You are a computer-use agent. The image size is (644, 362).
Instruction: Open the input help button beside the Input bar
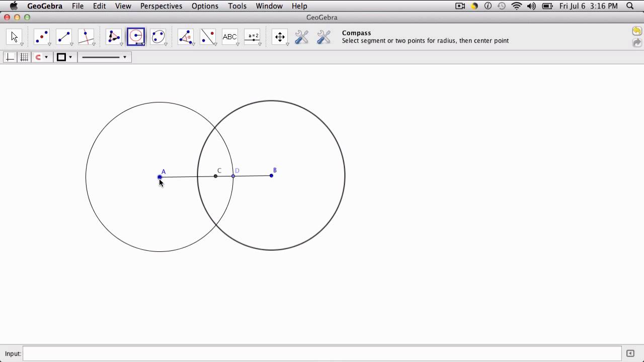(x=630, y=353)
